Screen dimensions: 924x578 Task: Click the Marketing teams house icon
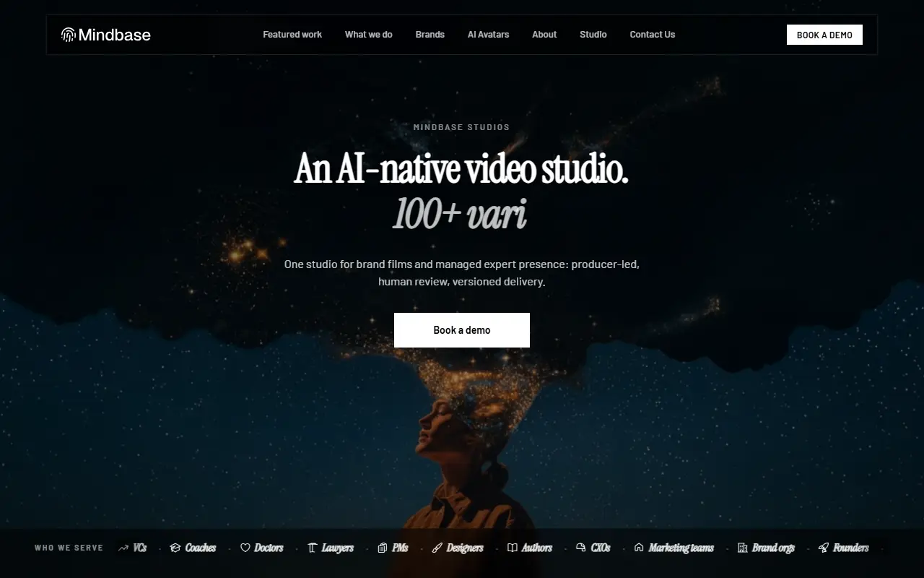(x=639, y=548)
